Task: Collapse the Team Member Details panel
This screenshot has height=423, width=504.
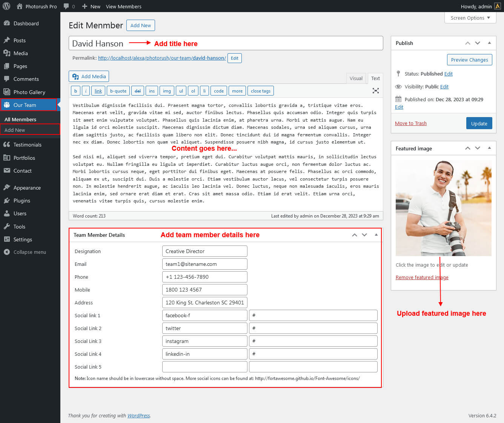Action: [376, 235]
